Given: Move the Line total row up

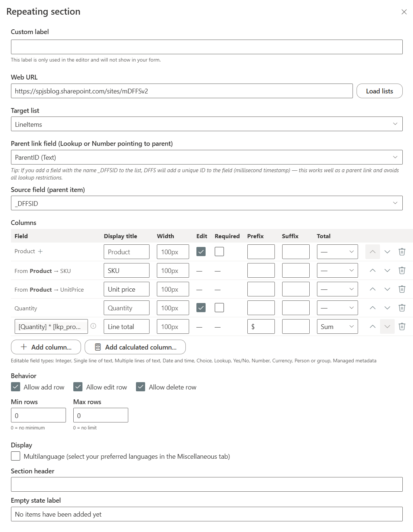Looking at the screenshot, I should [x=373, y=326].
